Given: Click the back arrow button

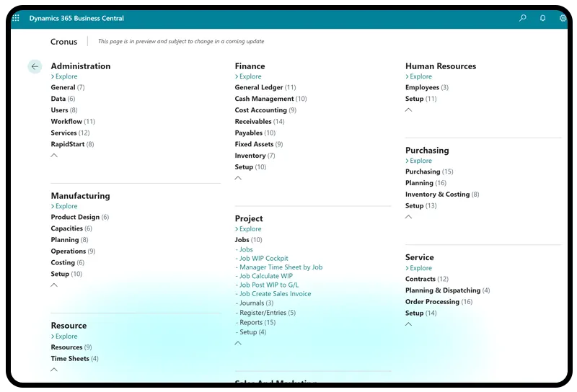Looking at the screenshot, I should click(x=35, y=66).
